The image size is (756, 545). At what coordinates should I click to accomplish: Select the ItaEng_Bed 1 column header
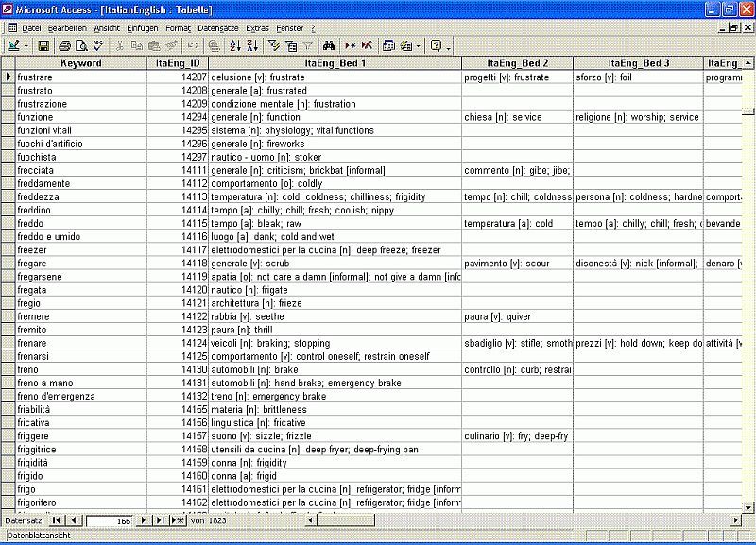(335, 63)
